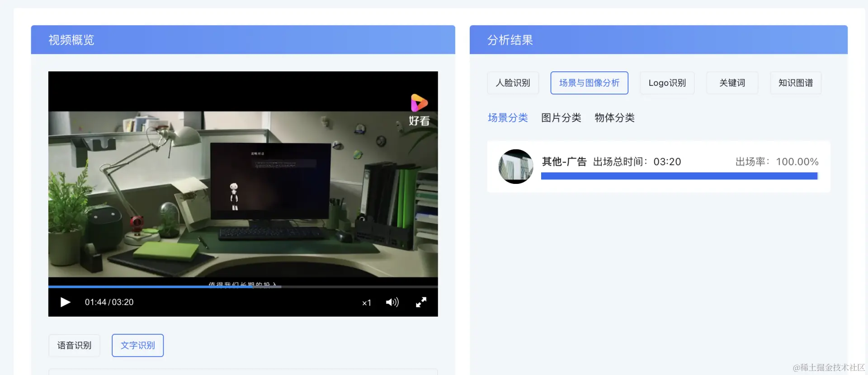Click the 文字识别 button
Viewport: 868px width, 375px height.
(x=138, y=345)
